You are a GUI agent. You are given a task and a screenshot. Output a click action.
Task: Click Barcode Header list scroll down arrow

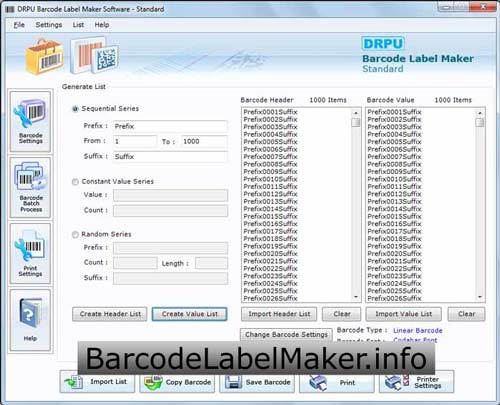click(x=356, y=296)
